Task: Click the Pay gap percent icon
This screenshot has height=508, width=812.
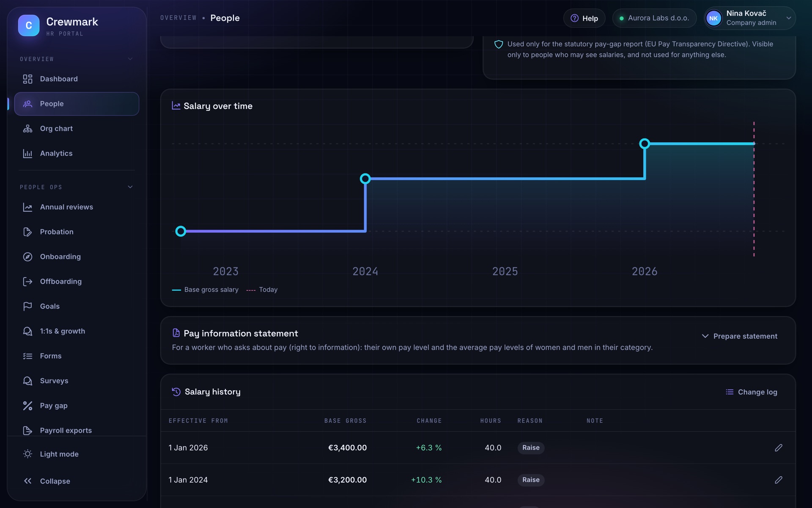Action: pyautogui.click(x=27, y=406)
